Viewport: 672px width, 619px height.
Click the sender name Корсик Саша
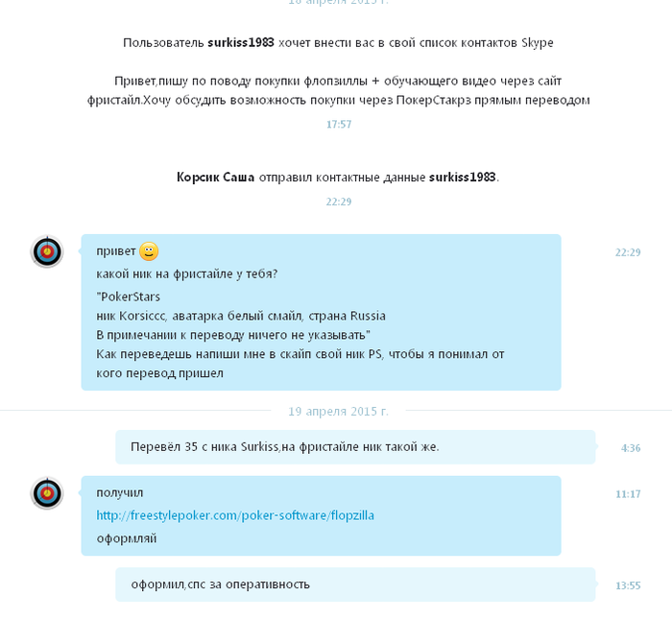(215, 178)
